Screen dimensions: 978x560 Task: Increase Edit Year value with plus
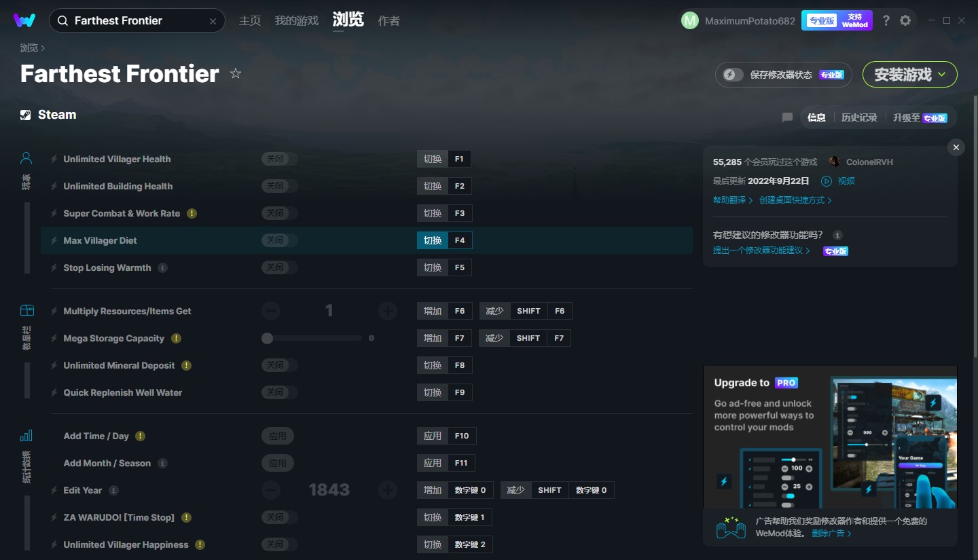[x=388, y=490]
